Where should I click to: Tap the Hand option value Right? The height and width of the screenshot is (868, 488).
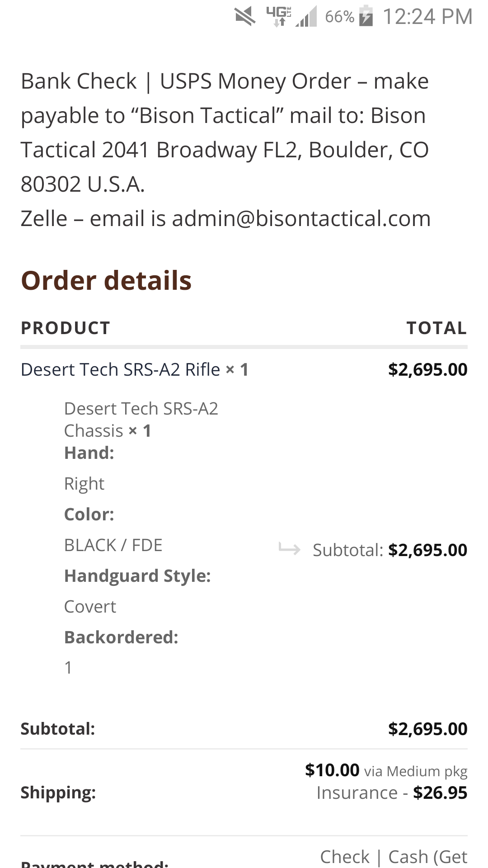pos(84,484)
